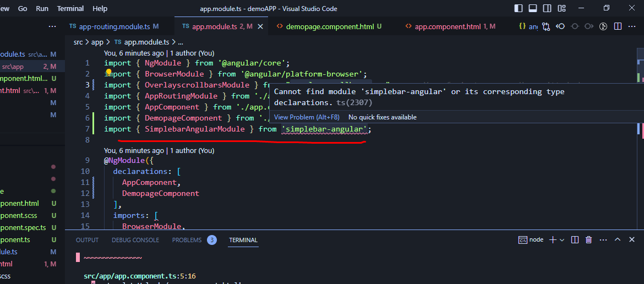Click the problems count badge 3
The height and width of the screenshot is (284, 644).
point(211,240)
